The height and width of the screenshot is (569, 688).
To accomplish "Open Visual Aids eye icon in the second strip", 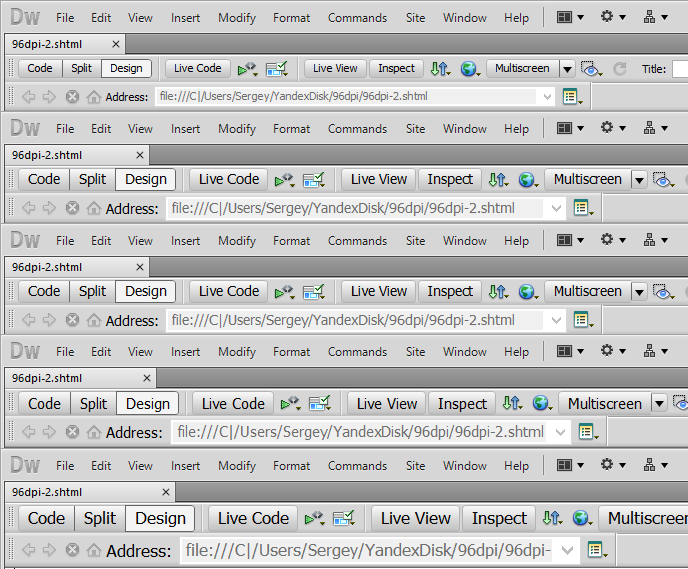I will [x=663, y=180].
